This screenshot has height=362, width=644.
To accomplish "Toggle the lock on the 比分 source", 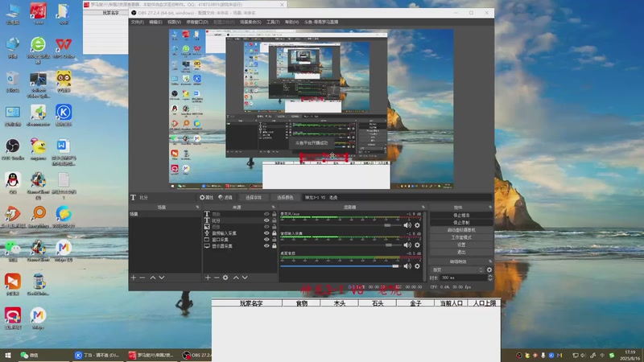I will pyautogui.click(x=275, y=220).
